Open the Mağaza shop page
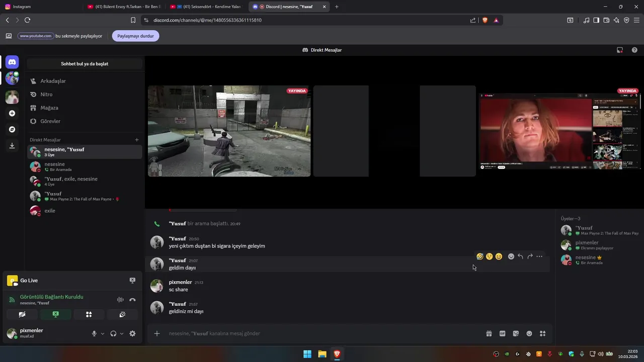The width and height of the screenshot is (644, 362). pos(85,108)
